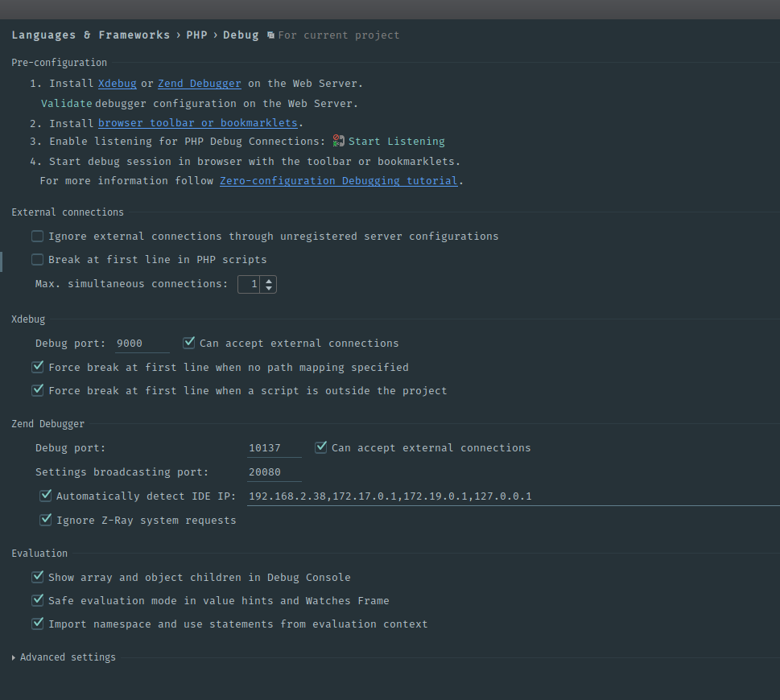The height and width of the screenshot is (700, 780).
Task: Disable 'Ignore Z-Ray system requests'
Action: click(45, 520)
